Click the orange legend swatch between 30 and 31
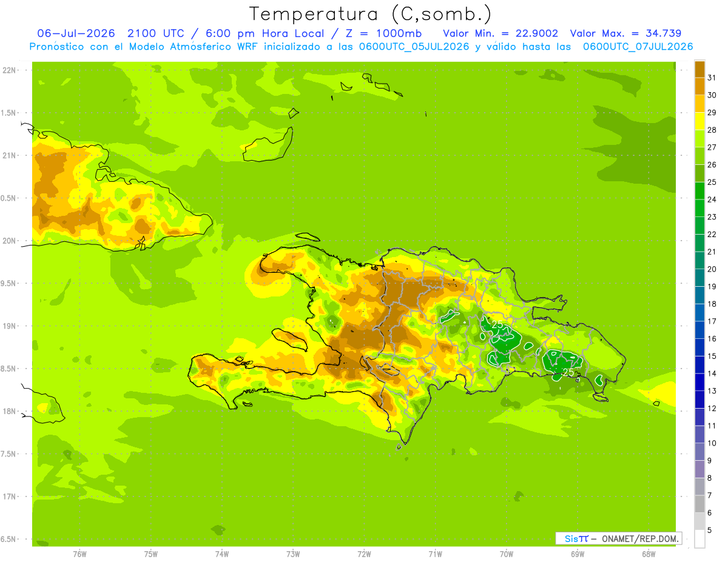Viewport: 728px width, 562px height. 699,87
